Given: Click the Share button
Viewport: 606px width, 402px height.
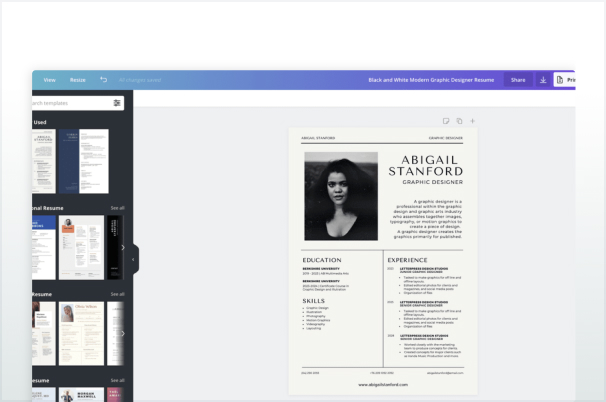Looking at the screenshot, I should [518, 79].
